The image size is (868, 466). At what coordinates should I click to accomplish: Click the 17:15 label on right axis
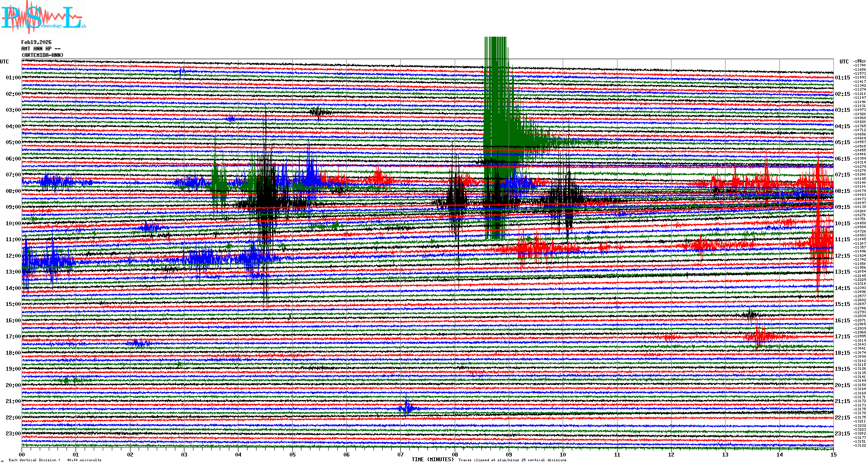(842, 337)
